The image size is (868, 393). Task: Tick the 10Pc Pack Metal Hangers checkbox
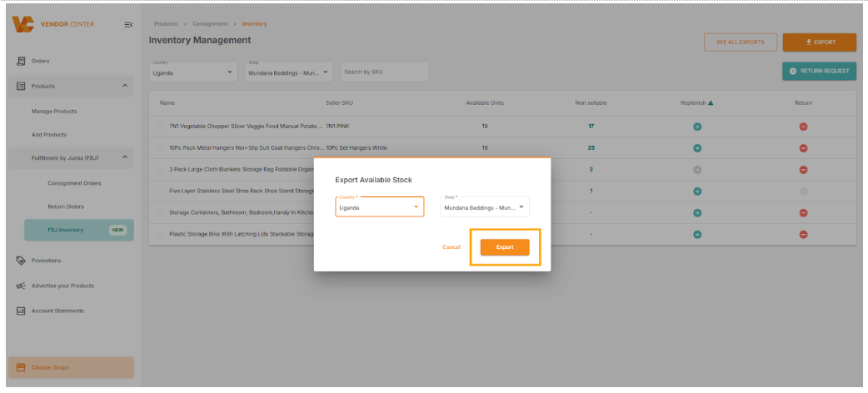point(160,148)
